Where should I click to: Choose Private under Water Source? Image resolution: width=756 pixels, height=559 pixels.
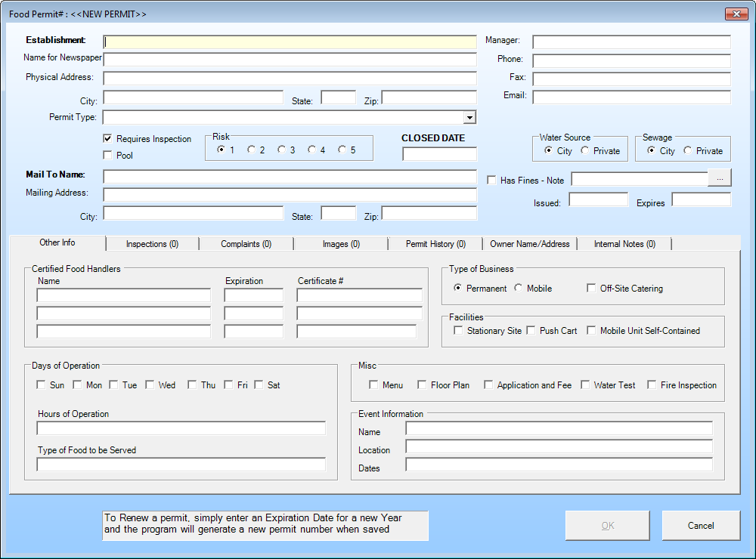point(585,150)
